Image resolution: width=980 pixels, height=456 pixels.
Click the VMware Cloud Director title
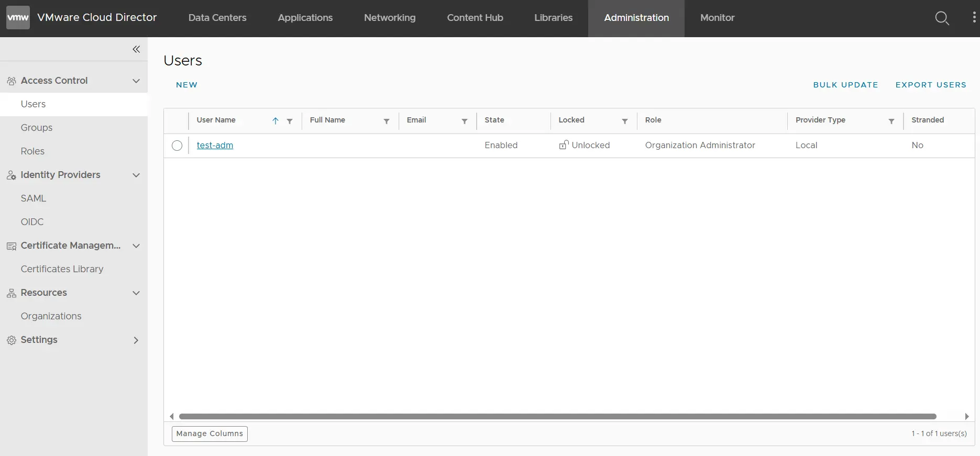97,17
